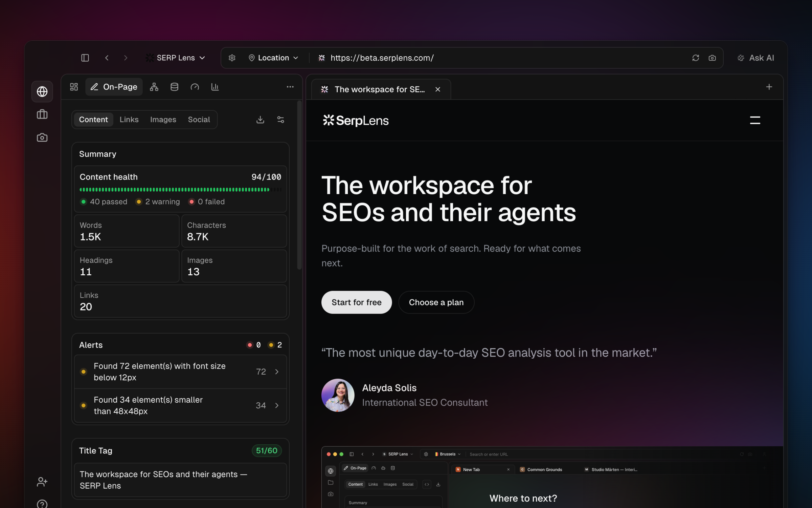
Task: Click the URL field beta.serplens.com
Action: [x=382, y=58]
